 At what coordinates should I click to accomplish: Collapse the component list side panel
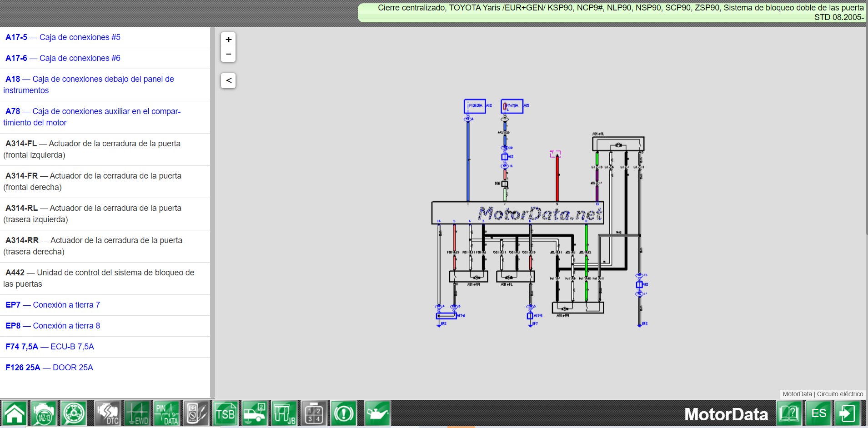point(228,81)
